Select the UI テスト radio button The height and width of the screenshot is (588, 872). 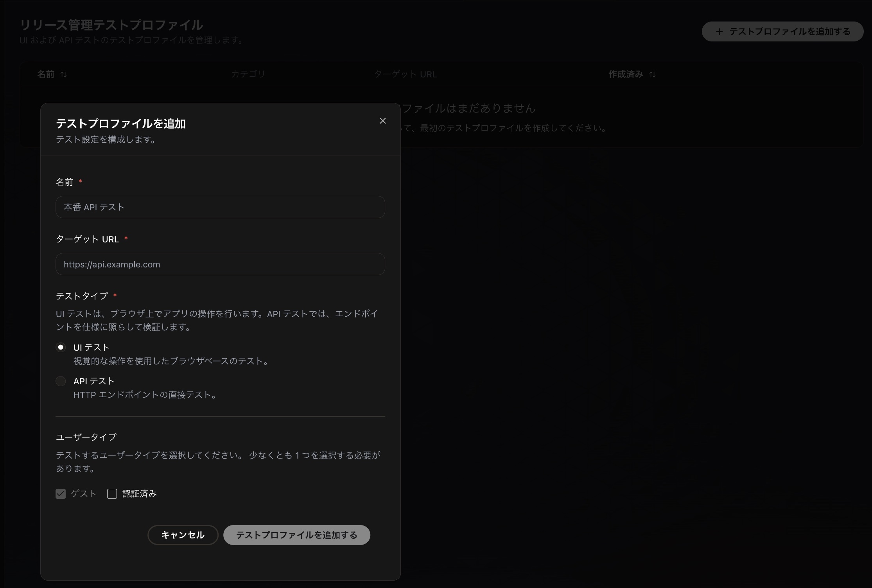click(61, 347)
